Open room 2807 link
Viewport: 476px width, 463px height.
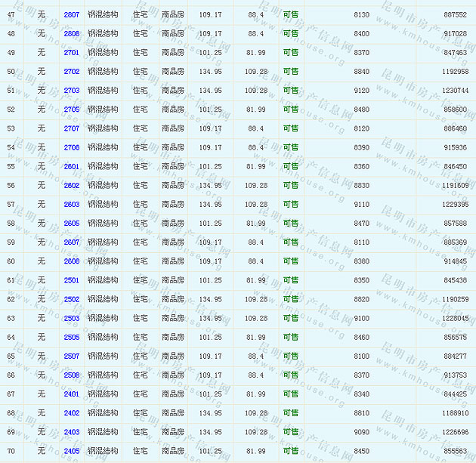72,15
